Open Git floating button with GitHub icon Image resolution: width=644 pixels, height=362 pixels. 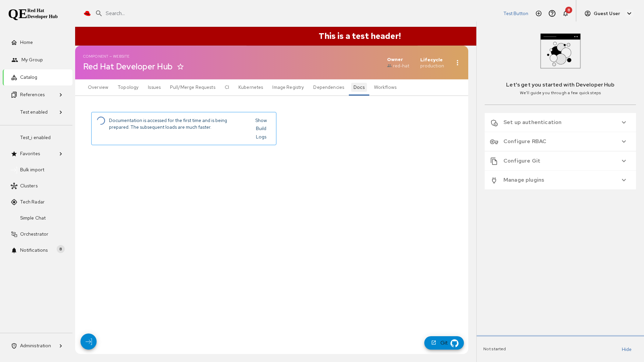point(444,343)
